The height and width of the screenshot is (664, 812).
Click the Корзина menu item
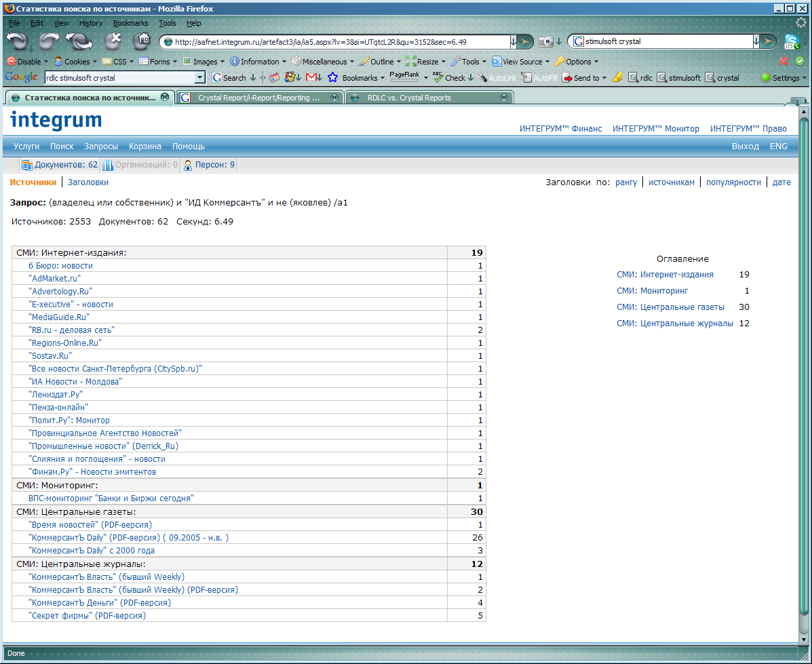[x=145, y=146]
